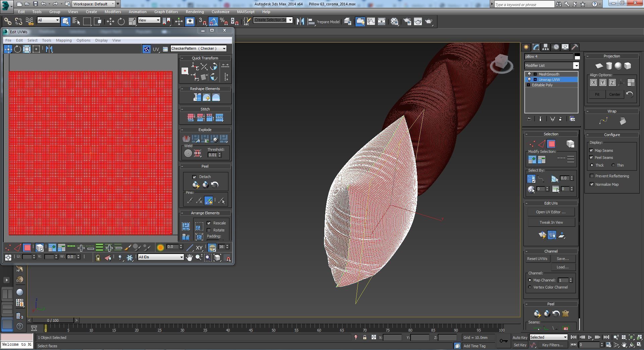Viewport: 644px width, 350px height.
Task: Toggle the Peel Seams display checkbox
Action: coord(592,158)
